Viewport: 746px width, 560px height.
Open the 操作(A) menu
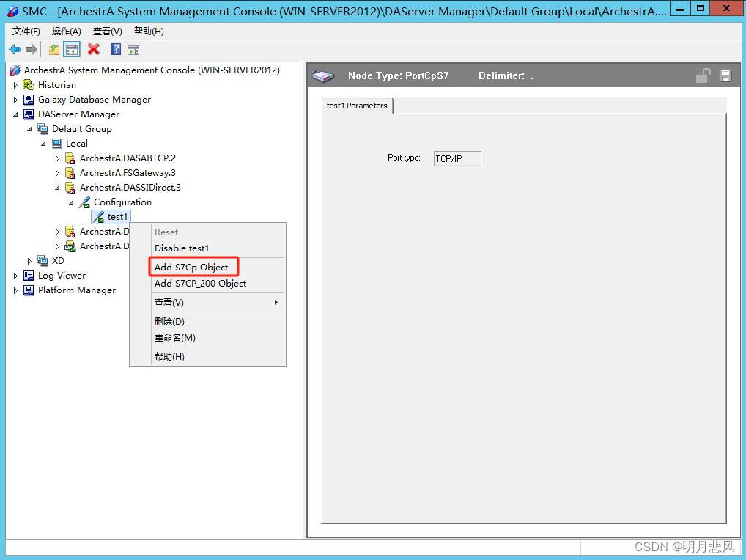(x=67, y=32)
